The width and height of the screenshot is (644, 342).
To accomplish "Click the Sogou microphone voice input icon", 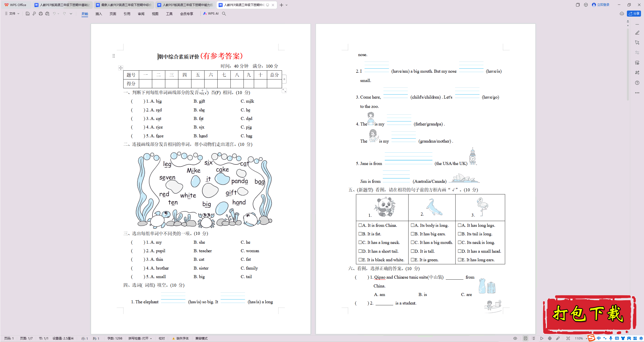I will [611, 338].
